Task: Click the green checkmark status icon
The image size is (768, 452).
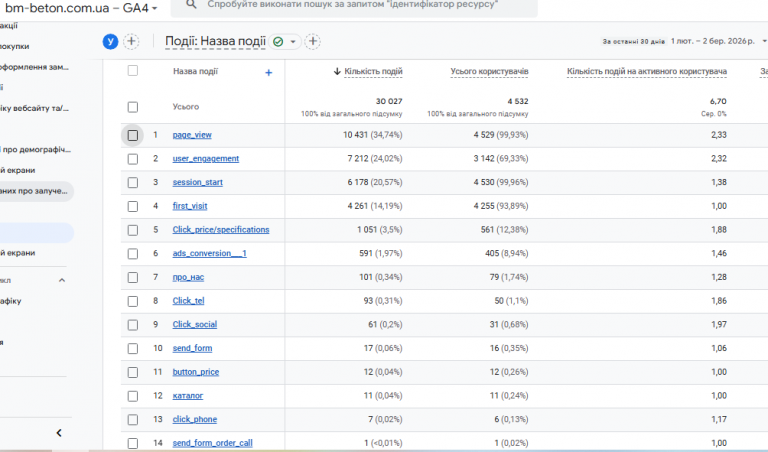Action: (278, 42)
